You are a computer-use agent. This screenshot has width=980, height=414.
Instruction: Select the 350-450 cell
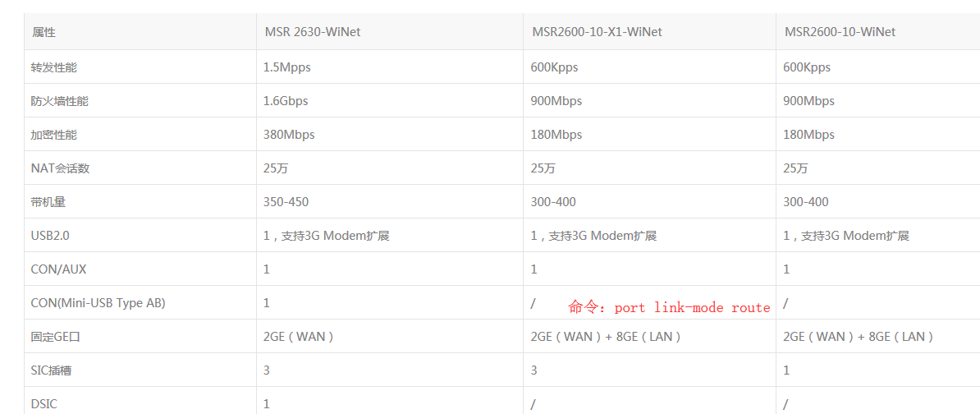(286, 202)
